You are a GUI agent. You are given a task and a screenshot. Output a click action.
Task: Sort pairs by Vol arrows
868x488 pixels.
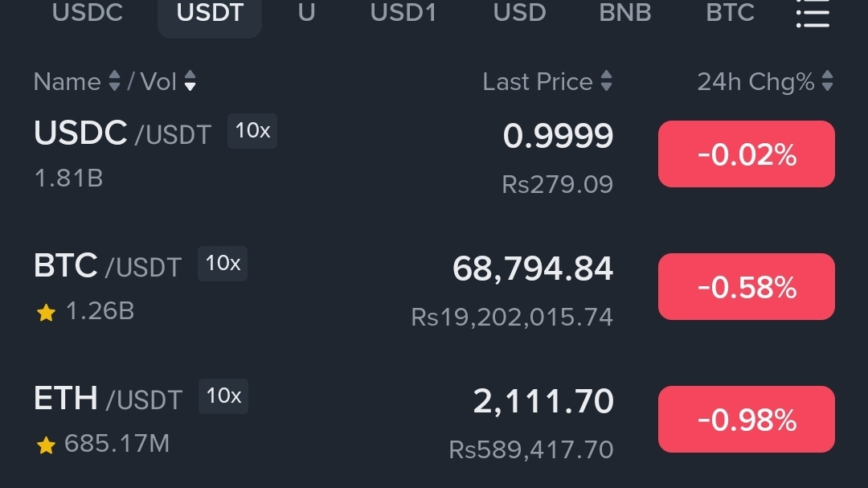point(190,81)
